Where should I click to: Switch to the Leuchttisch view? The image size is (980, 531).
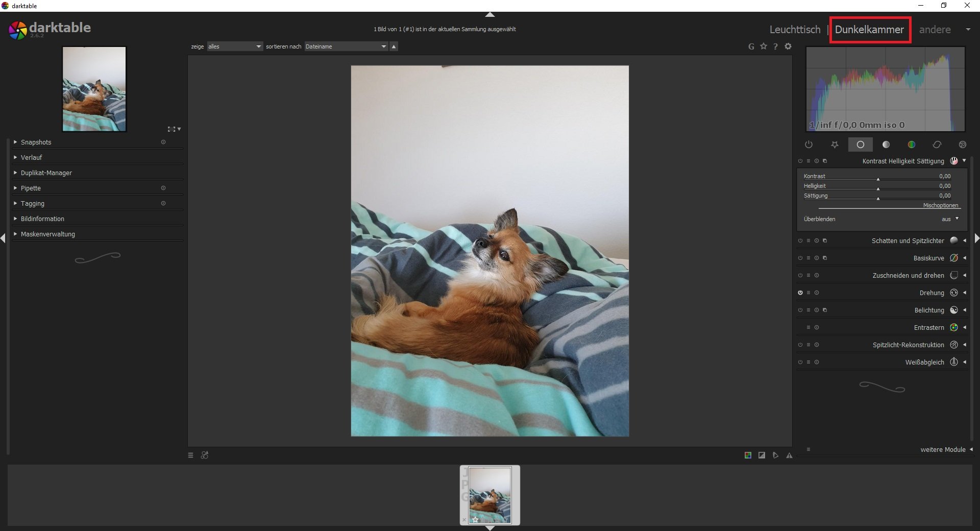point(795,30)
